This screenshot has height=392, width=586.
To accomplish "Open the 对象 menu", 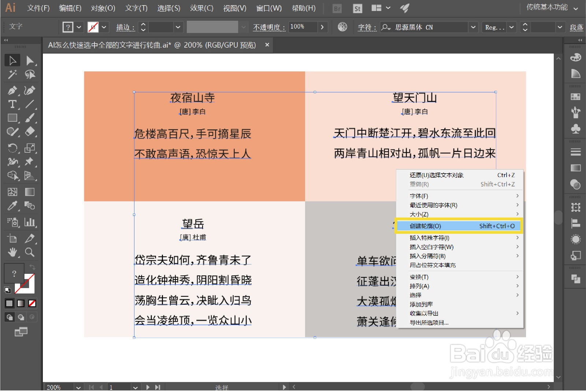I will (x=103, y=8).
